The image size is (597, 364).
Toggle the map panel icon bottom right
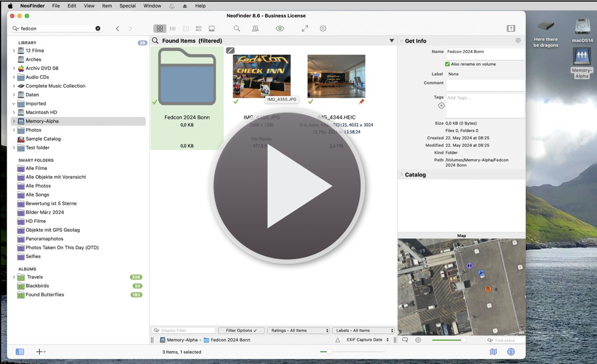click(493, 352)
